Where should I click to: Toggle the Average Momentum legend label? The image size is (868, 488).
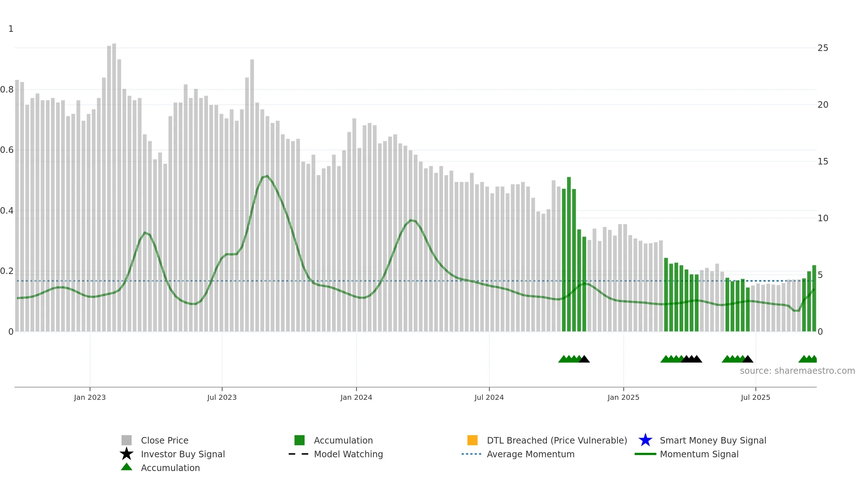531,454
